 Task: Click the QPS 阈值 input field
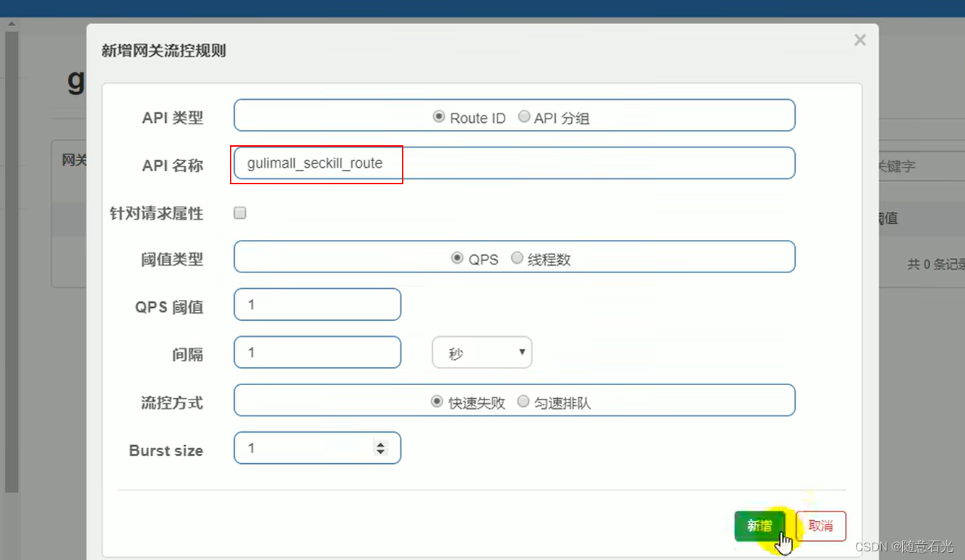(317, 304)
